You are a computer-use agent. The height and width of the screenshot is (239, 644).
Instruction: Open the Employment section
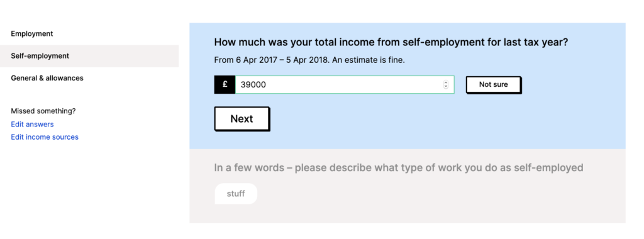32,34
